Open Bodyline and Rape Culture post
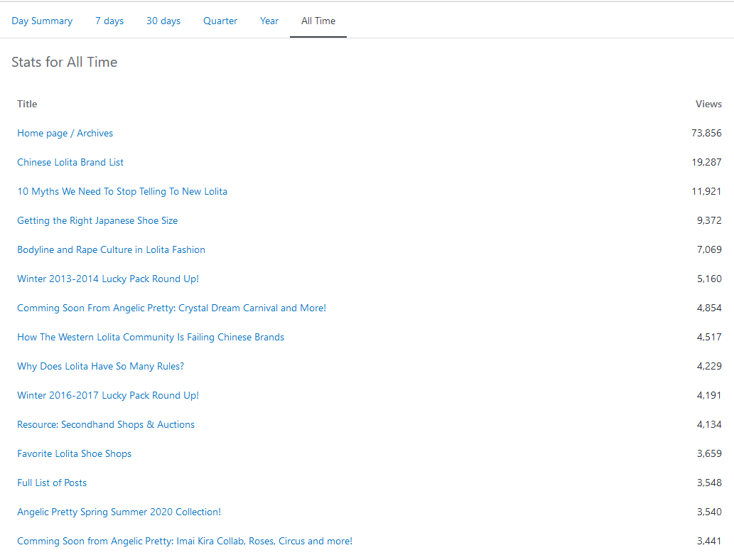Viewport: 734px width, 560px height. point(111,249)
